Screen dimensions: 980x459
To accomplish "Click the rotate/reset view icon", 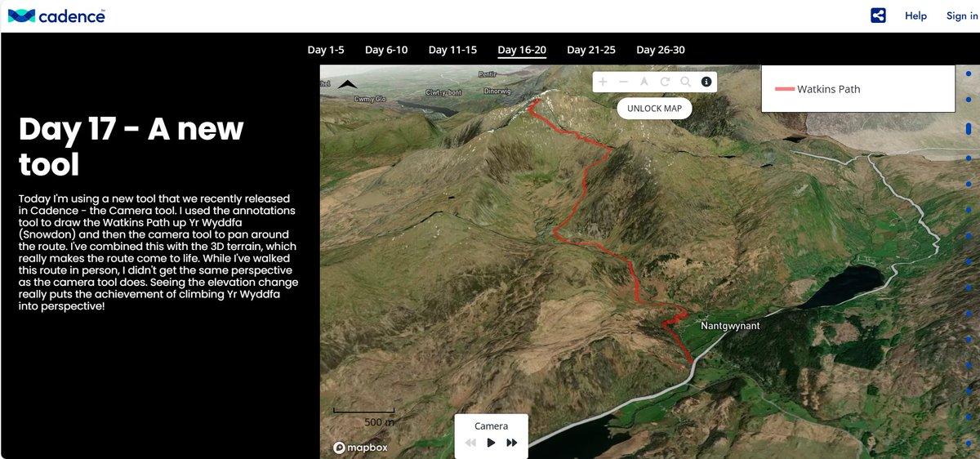I will [x=665, y=82].
